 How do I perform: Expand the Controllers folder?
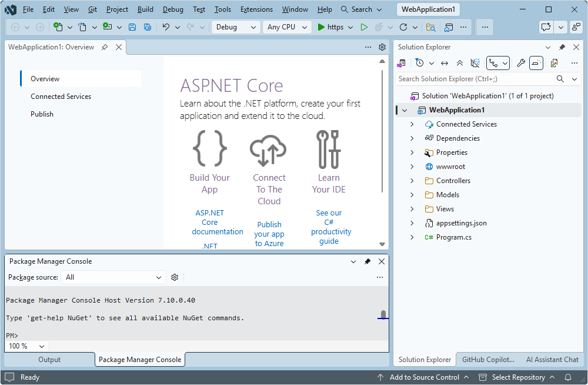pyautogui.click(x=412, y=181)
